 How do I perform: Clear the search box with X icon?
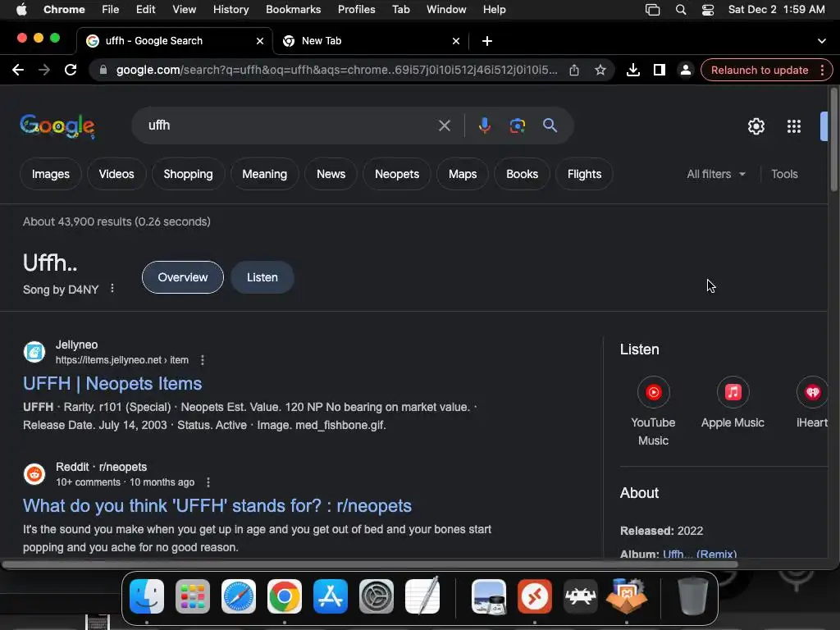click(x=444, y=126)
